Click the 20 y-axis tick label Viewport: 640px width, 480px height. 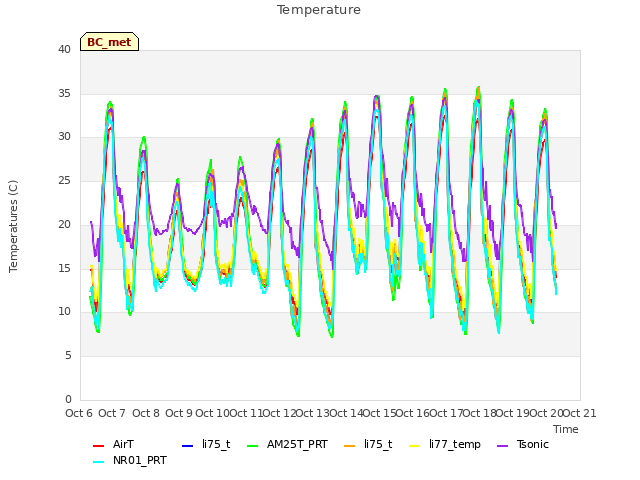[64, 224]
